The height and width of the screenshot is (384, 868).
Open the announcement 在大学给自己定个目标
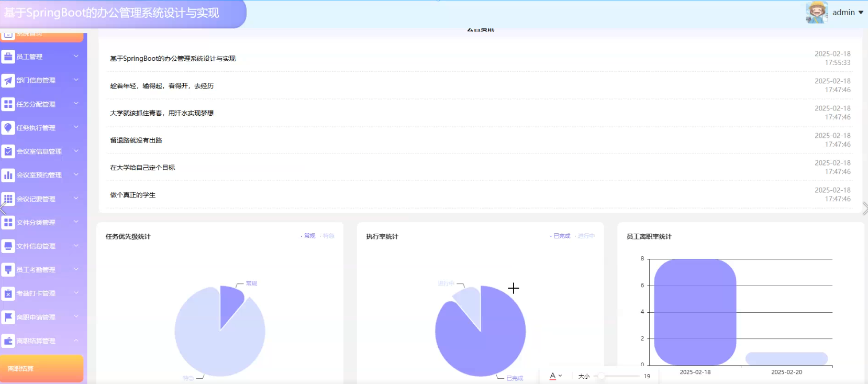pos(142,168)
